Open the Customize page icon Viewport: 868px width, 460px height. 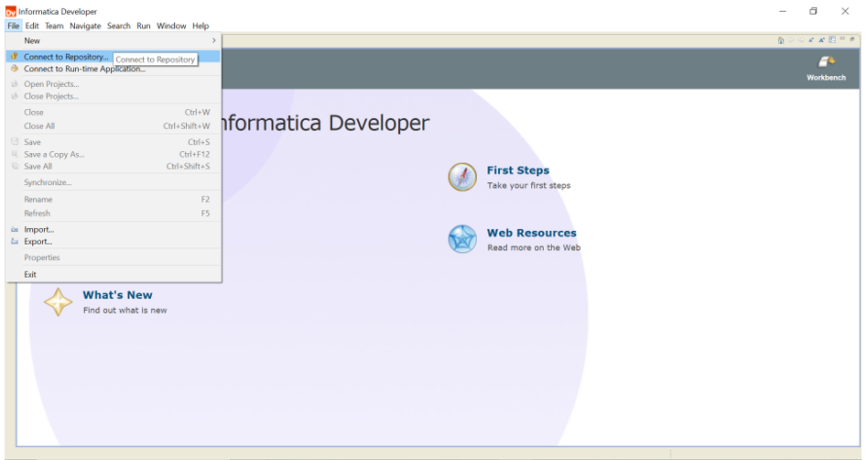[832, 39]
